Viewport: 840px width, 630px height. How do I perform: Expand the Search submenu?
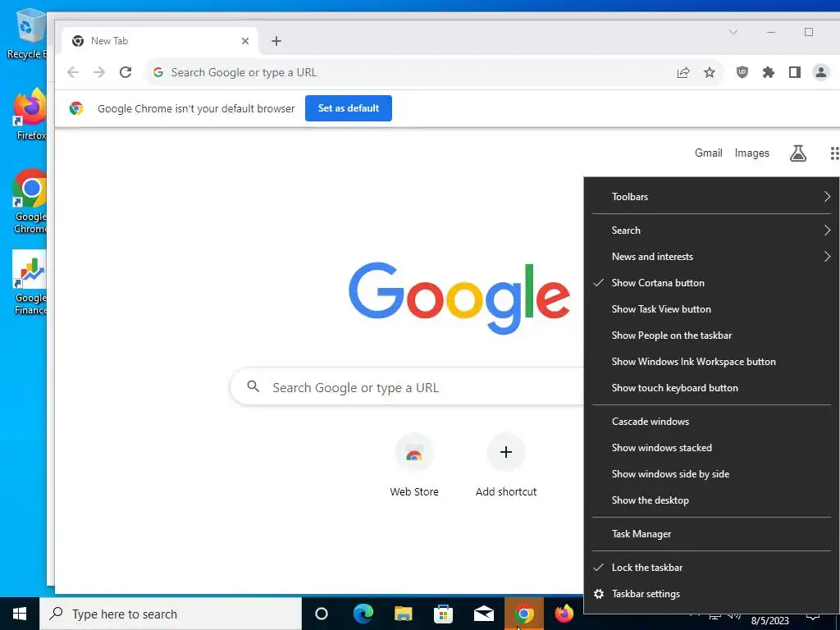point(711,231)
